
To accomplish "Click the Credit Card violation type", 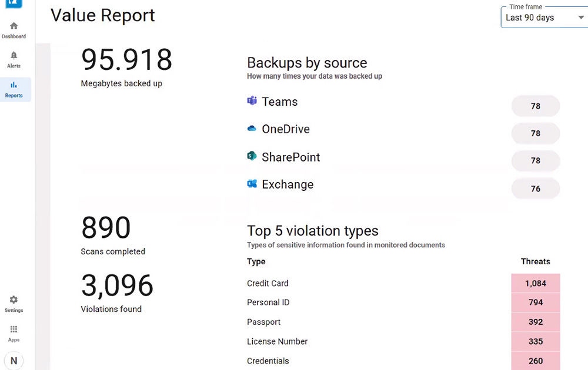I will coord(268,284).
